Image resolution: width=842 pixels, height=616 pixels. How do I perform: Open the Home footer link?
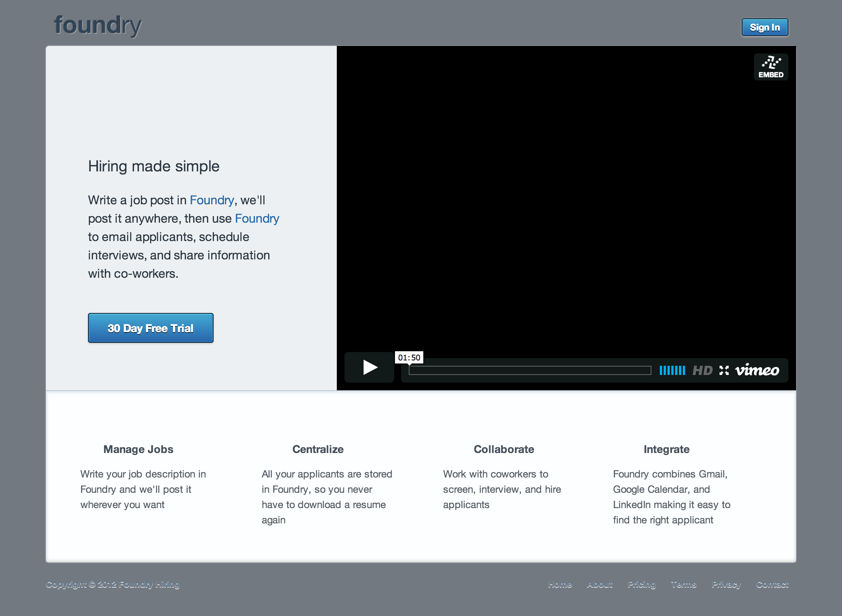tap(560, 585)
